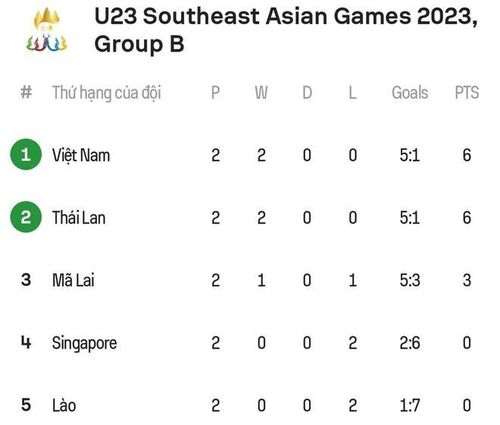Click the P played column header
Screen dimensions: 500x425
click(215, 93)
